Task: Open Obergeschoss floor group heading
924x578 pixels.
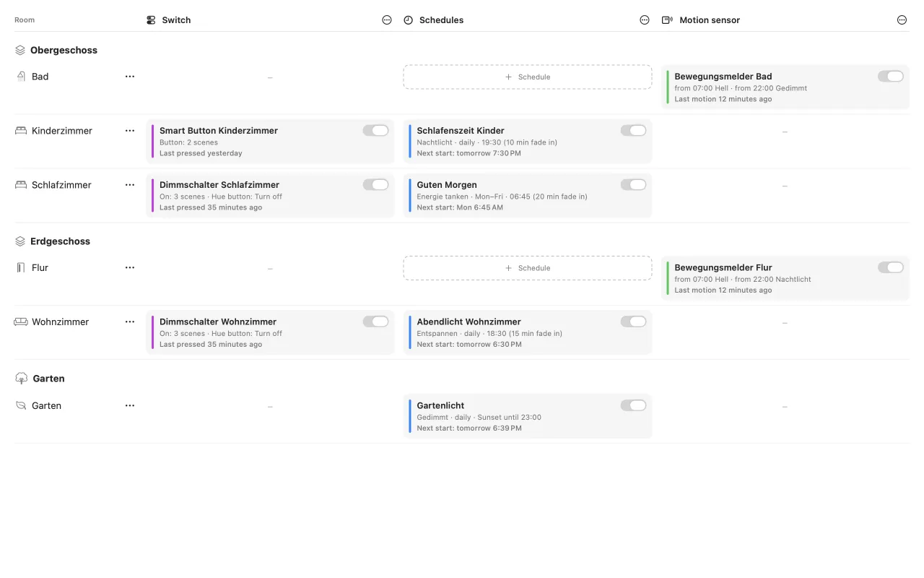Action: (64, 51)
